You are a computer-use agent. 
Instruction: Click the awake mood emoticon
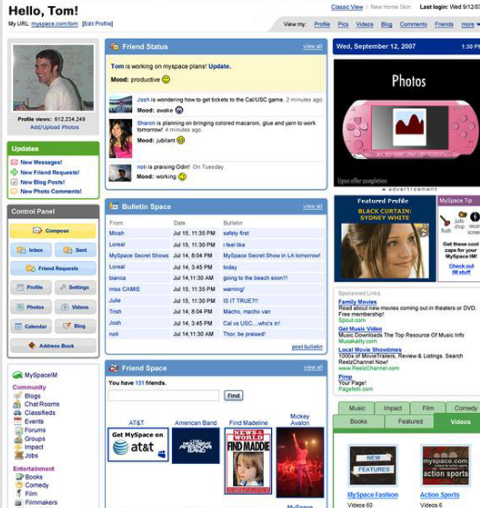[x=179, y=110]
